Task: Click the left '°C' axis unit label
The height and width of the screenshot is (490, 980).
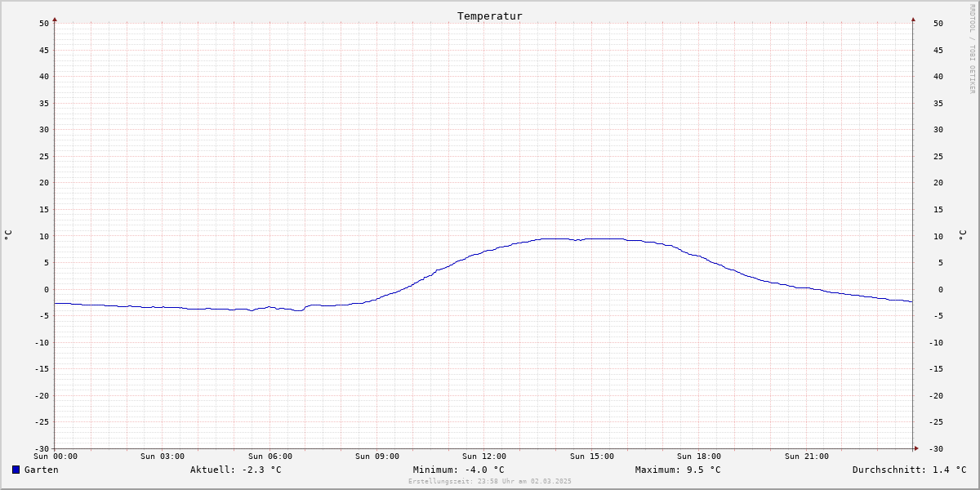Action: 8,235
